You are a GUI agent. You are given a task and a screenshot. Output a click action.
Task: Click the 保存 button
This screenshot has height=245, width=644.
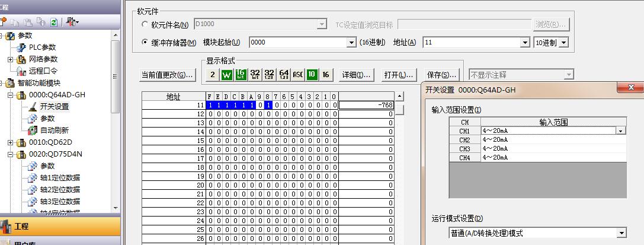(x=441, y=75)
